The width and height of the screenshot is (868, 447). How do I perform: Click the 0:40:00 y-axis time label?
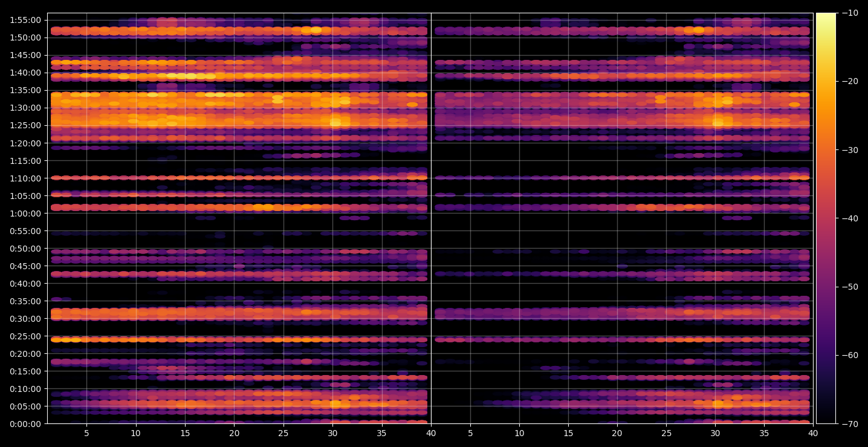tap(25, 284)
